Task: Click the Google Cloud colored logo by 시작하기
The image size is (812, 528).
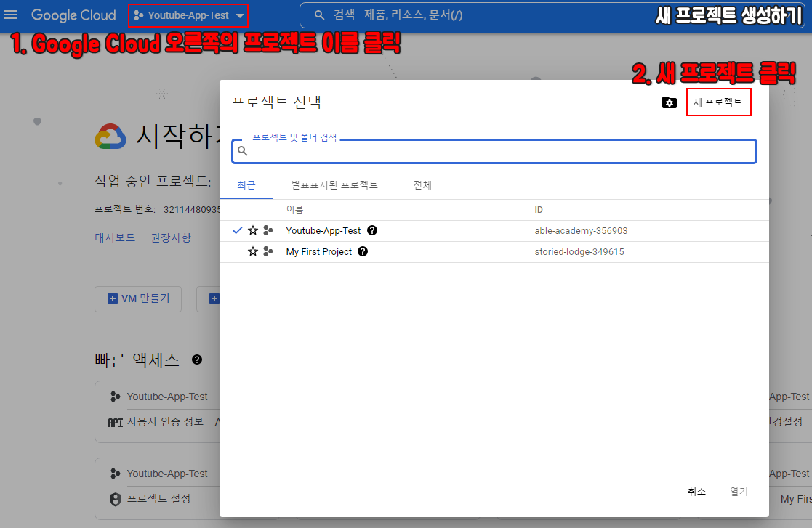Action: coord(110,137)
